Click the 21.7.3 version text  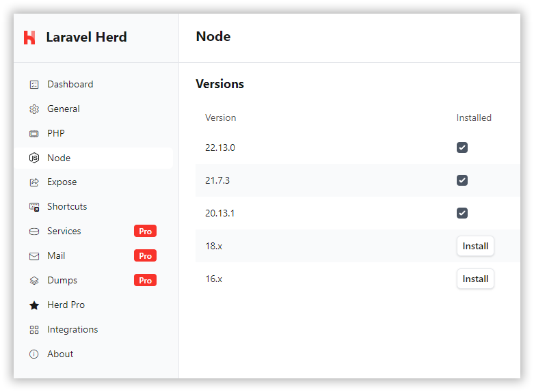217,180
